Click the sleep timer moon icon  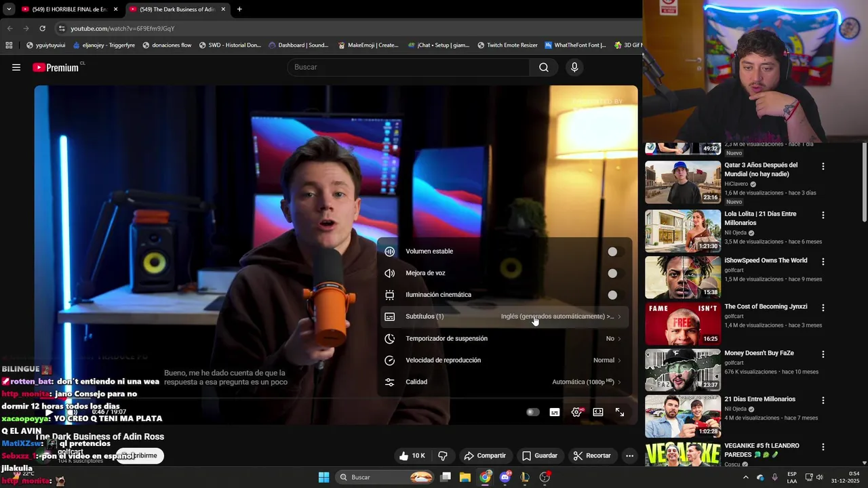coord(389,338)
